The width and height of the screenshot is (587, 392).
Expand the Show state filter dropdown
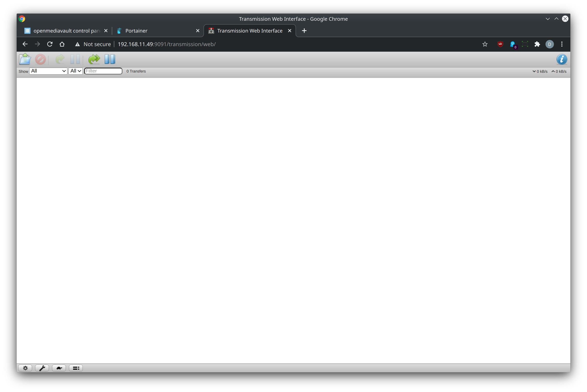pyautogui.click(x=48, y=71)
